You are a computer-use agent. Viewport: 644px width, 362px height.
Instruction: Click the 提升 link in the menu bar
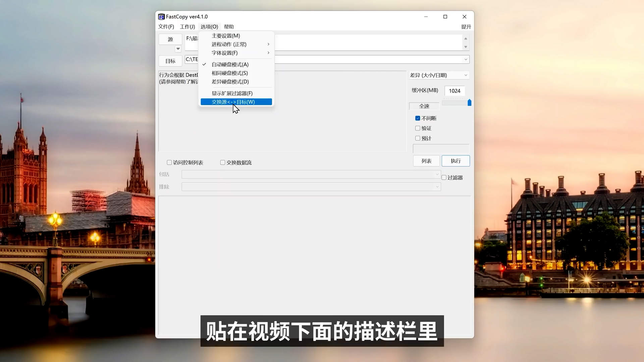click(466, 26)
